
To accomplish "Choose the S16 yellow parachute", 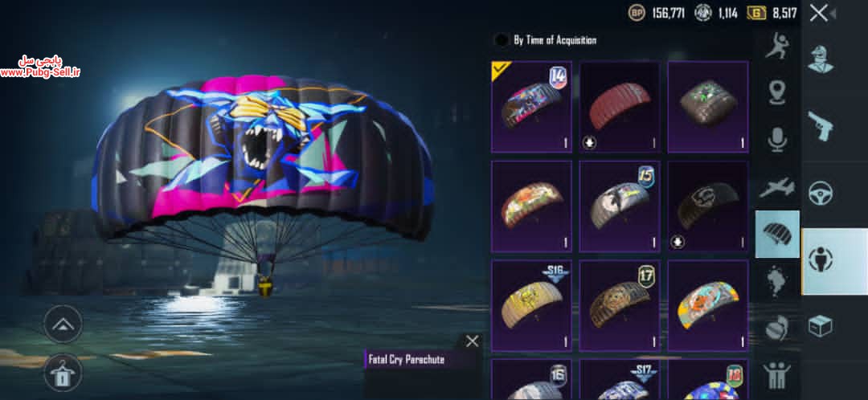I will 531,306.
